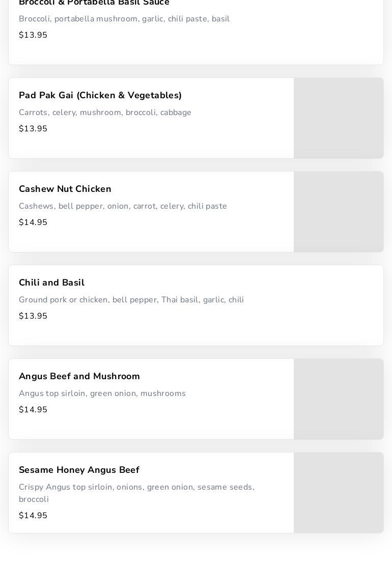Open the Pad Pak Gai menu item title
The image size is (392, 566).
click(100, 96)
